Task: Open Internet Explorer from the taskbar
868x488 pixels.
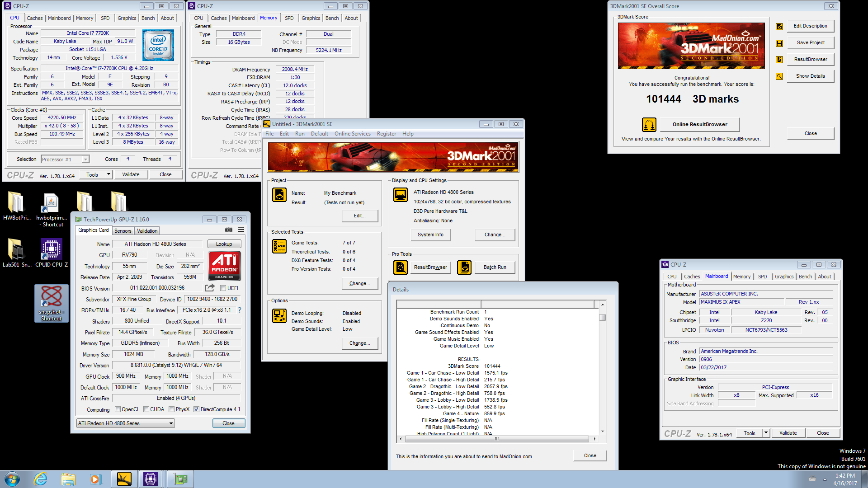Action: point(40,479)
